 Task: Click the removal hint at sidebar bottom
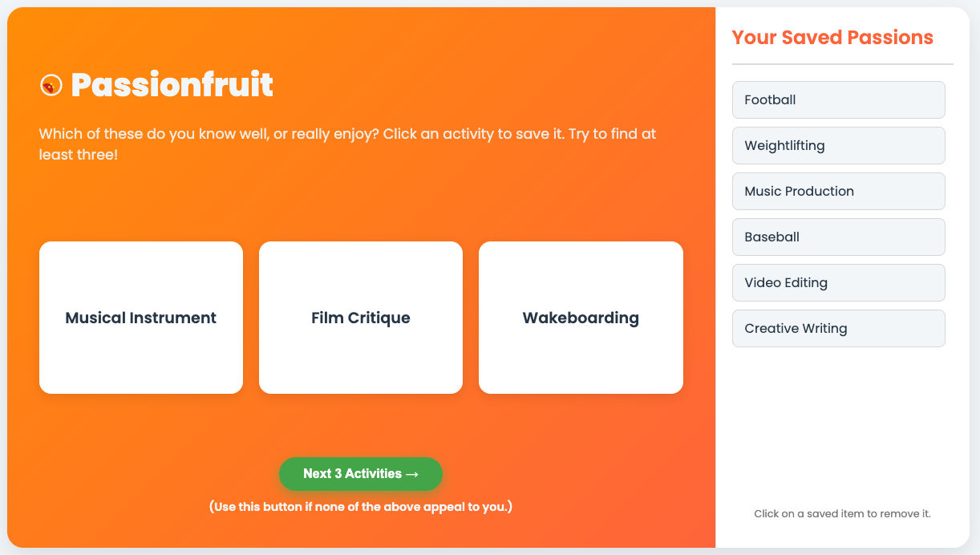(x=841, y=513)
